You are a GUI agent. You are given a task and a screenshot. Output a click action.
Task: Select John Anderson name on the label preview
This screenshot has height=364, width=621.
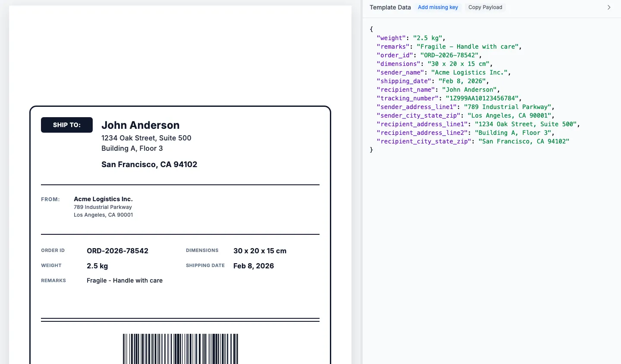[x=140, y=125]
